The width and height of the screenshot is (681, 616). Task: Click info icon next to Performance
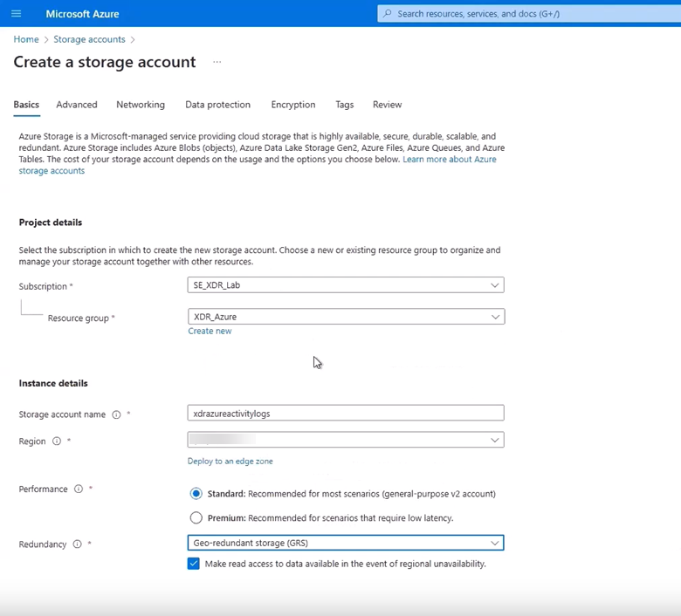(x=79, y=489)
